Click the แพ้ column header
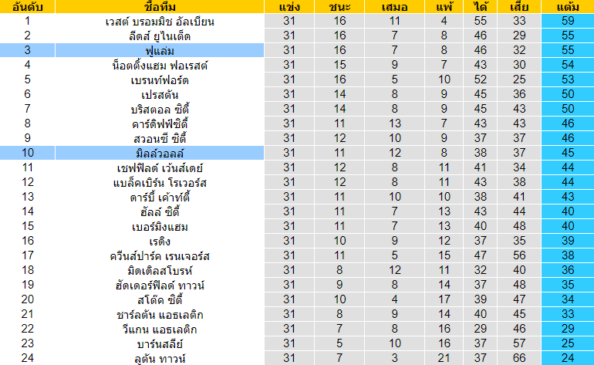 tap(444, 7)
